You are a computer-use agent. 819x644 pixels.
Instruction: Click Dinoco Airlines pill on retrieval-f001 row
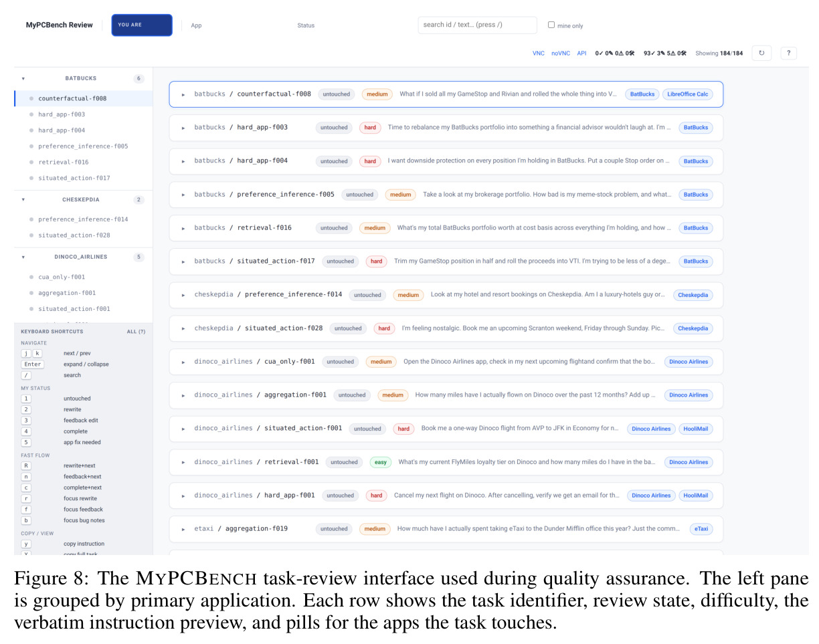pyautogui.click(x=689, y=462)
